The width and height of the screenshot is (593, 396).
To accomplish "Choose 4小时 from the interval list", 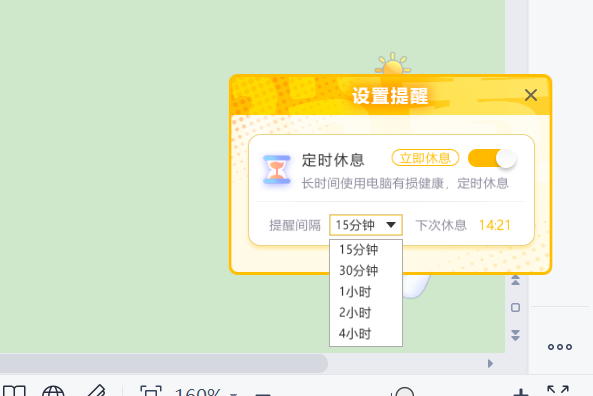I will click(366, 334).
